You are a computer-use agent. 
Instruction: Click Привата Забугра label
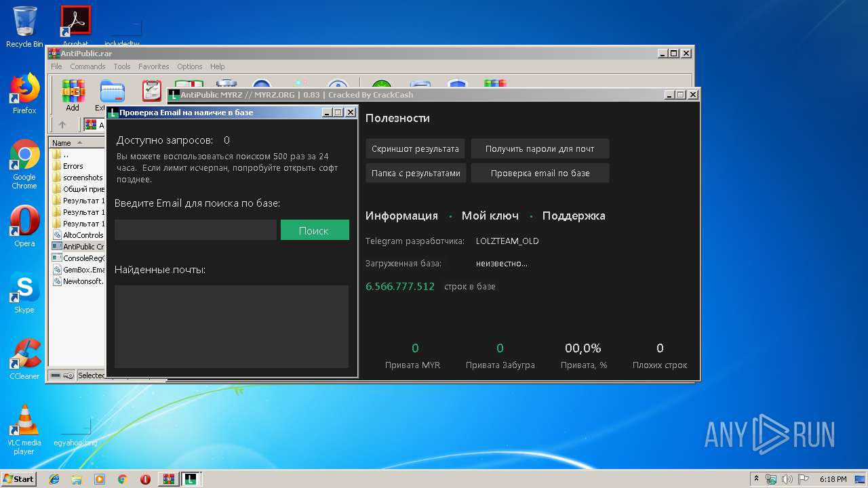[500, 365]
